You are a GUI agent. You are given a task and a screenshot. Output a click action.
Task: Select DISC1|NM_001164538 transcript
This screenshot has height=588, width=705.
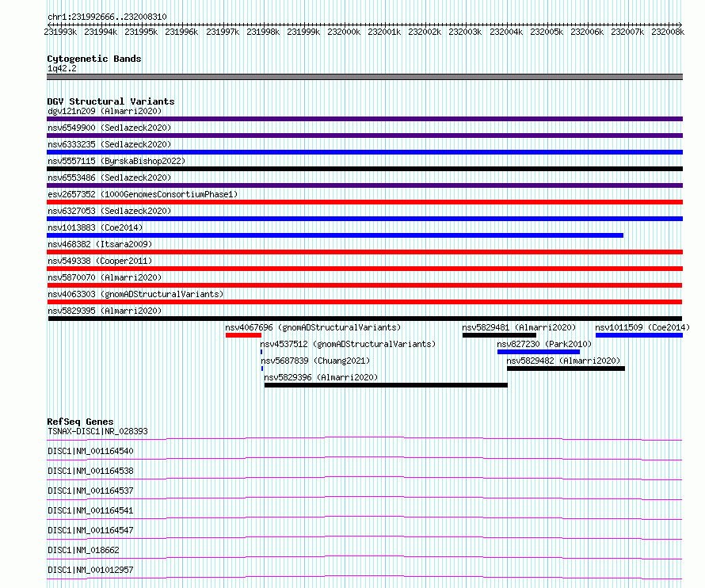point(90,471)
